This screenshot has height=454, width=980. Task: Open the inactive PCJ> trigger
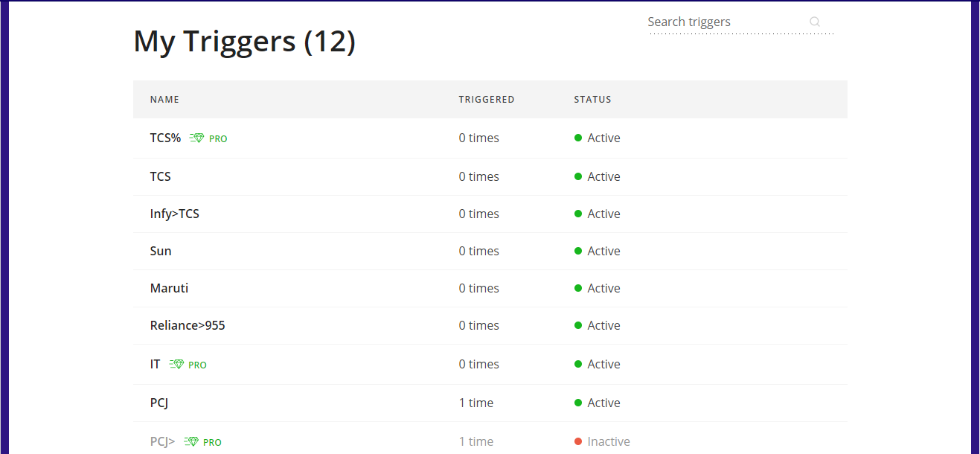pos(163,441)
